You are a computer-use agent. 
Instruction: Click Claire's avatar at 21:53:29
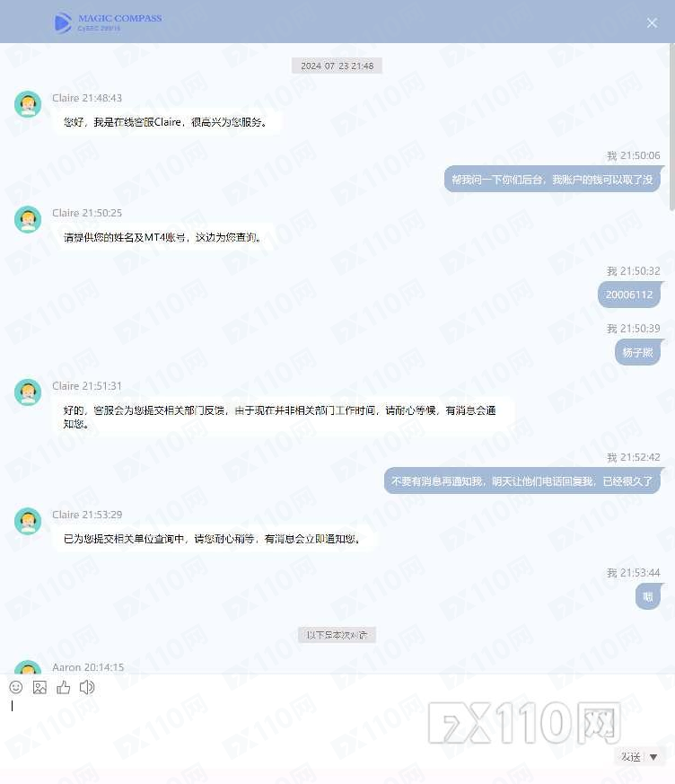point(28,521)
